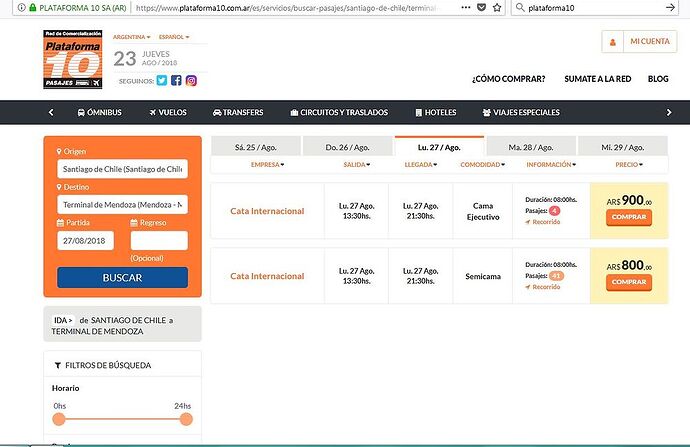Click the user account icon
The width and height of the screenshot is (690, 447).
click(613, 42)
